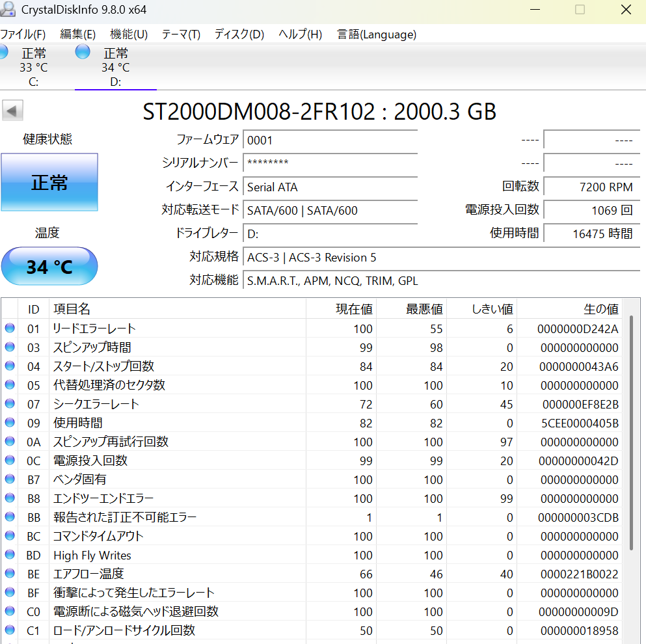
Task: Click status orb for BC コマンドタイムアウト row
Action: [10, 536]
